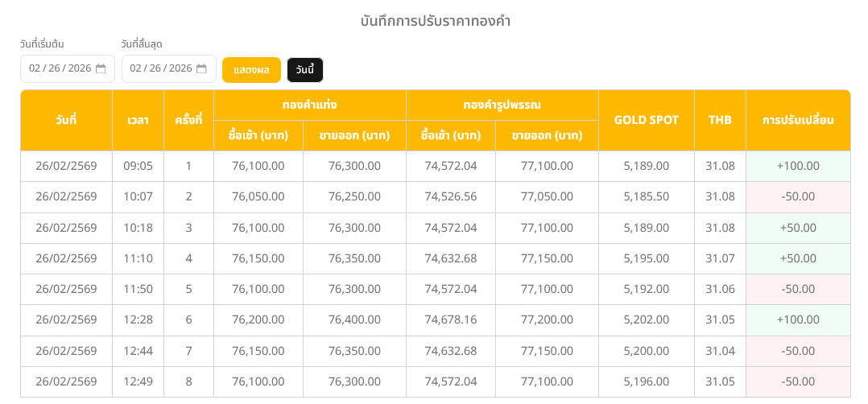
Task: Select the +100.00 change cell at 09:05
Action: [x=797, y=166]
